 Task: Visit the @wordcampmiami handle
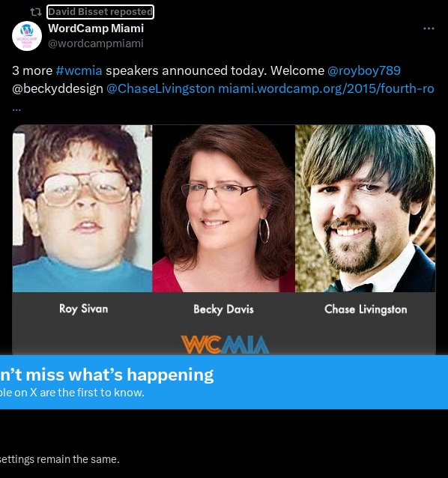[96, 43]
